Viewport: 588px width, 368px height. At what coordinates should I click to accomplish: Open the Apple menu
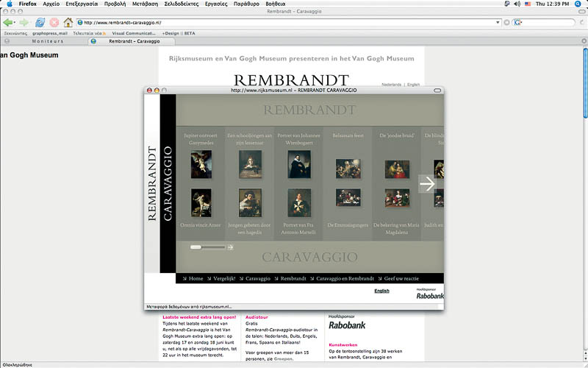click(x=10, y=4)
